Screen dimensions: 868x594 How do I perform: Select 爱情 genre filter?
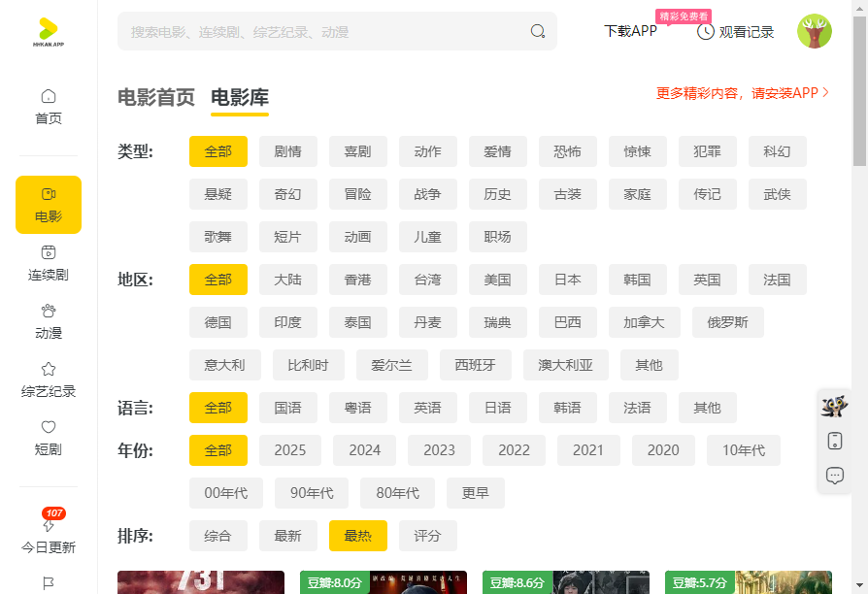pyautogui.click(x=498, y=151)
